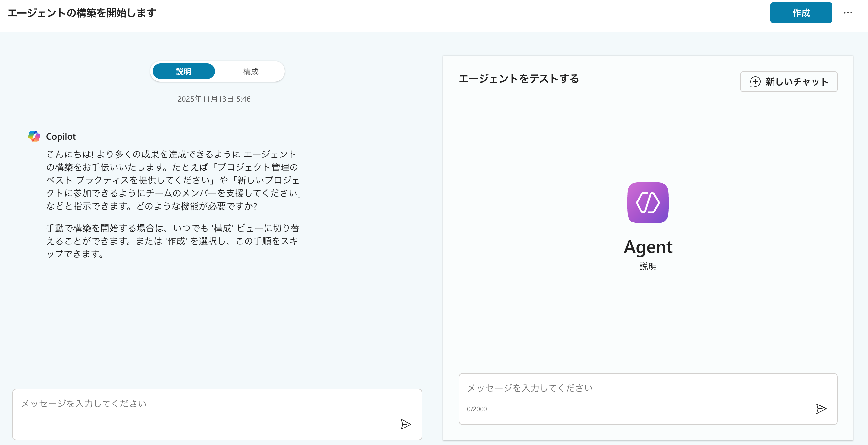This screenshot has height=445, width=868.
Task: Switch to the 構成 tab
Action: (251, 72)
